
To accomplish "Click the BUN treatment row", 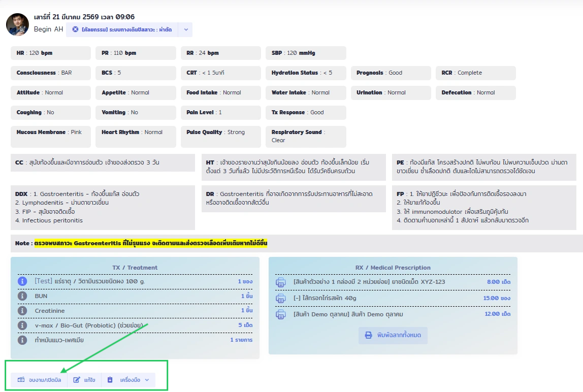I will pyautogui.click(x=135, y=296).
